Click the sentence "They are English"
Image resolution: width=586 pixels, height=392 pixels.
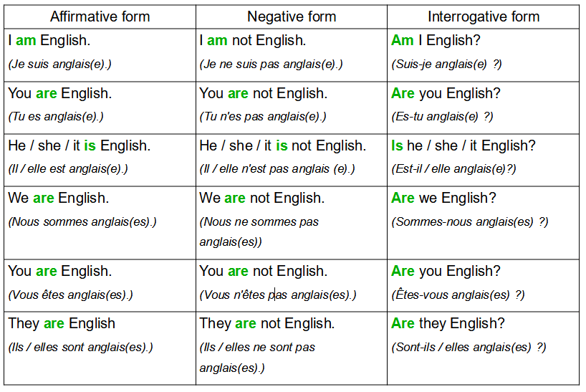click(61, 324)
